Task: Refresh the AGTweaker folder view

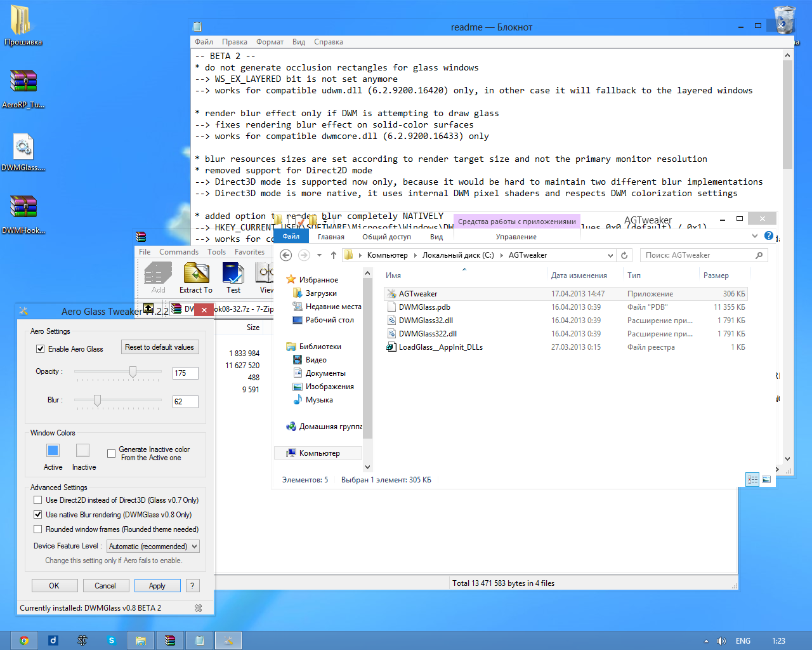Action: pyautogui.click(x=624, y=255)
